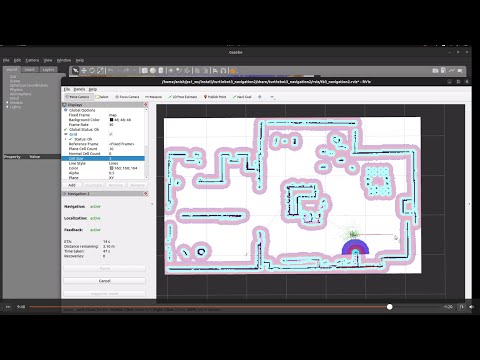Select the highlighted Cell Size row
The width and height of the screenshot is (480, 360).
(103, 159)
